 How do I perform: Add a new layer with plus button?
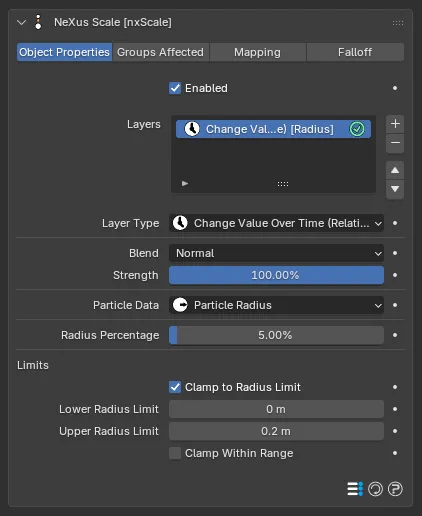pyautogui.click(x=395, y=124)
